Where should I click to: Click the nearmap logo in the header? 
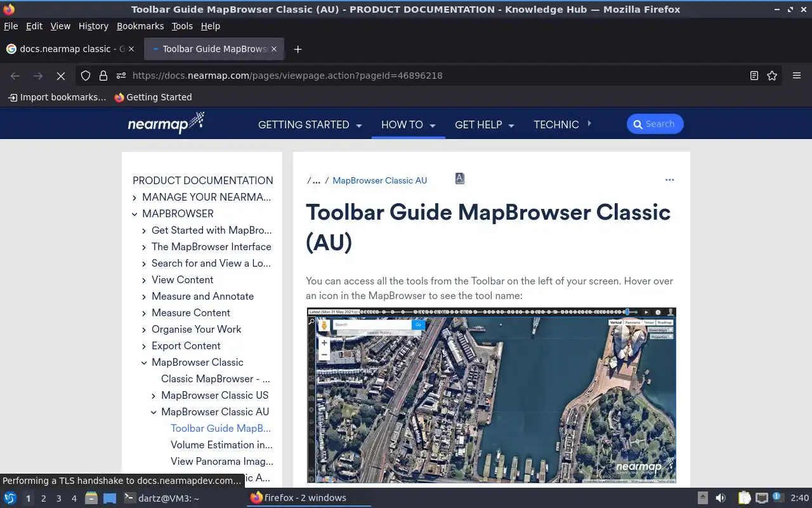pyautogui.click(x=166, y=123)
